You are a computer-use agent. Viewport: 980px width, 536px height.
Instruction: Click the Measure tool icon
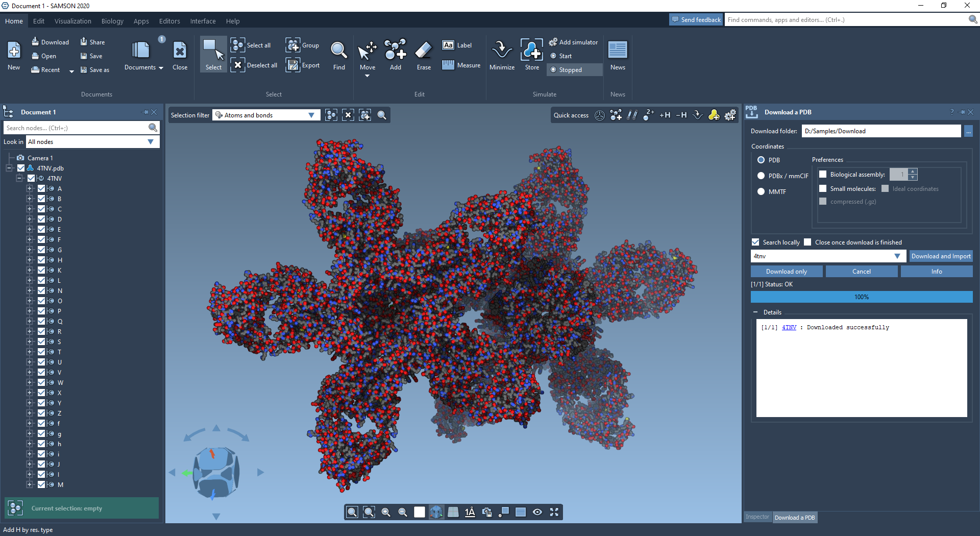[448, 65]
